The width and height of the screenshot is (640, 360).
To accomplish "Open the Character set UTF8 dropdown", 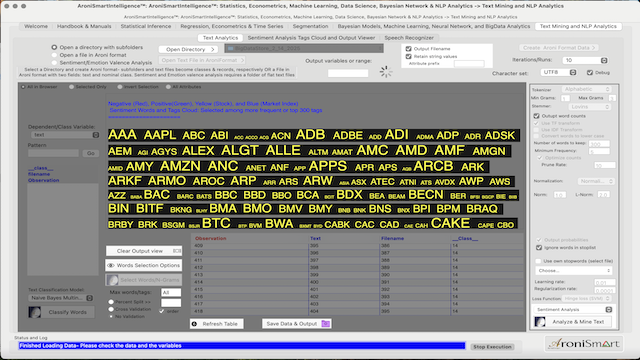I will point(559,72).
